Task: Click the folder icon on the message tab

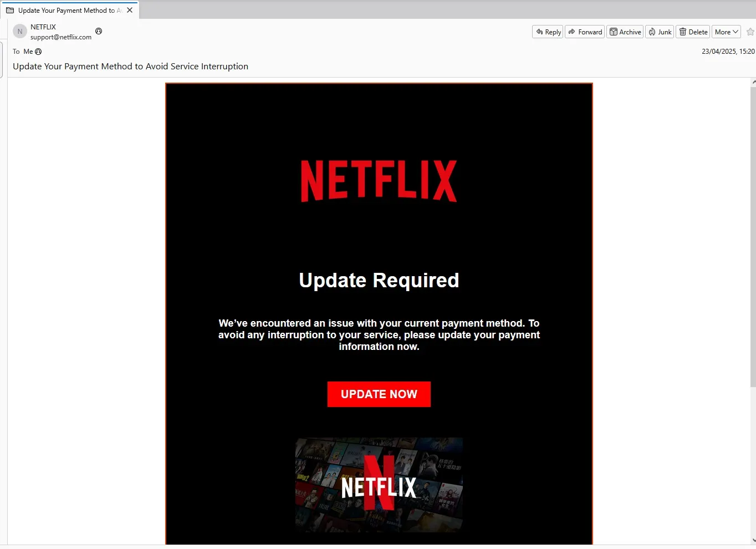Action: 9,9
